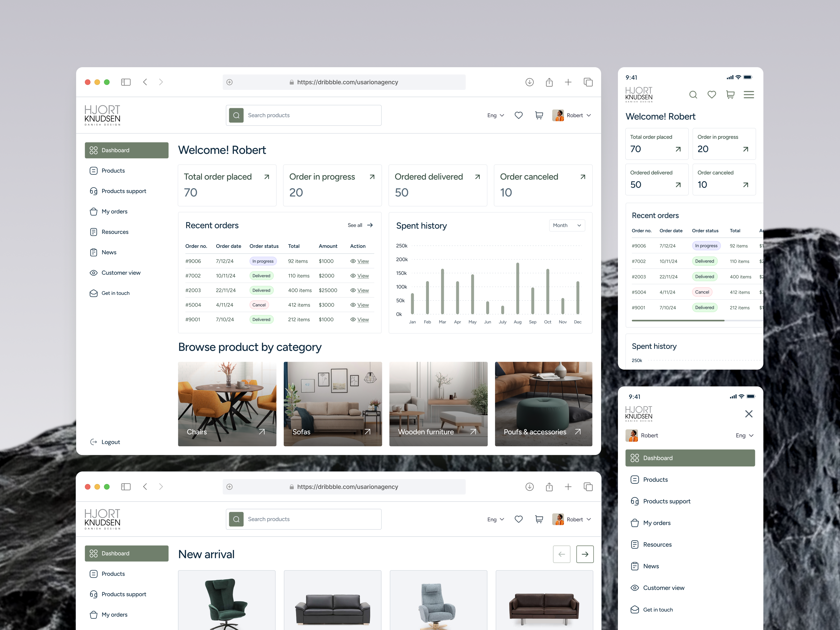Click the Total order placed arrow icon
Image resolution: width=840 pixels, height=630 pixels.
tap(266, 177)
